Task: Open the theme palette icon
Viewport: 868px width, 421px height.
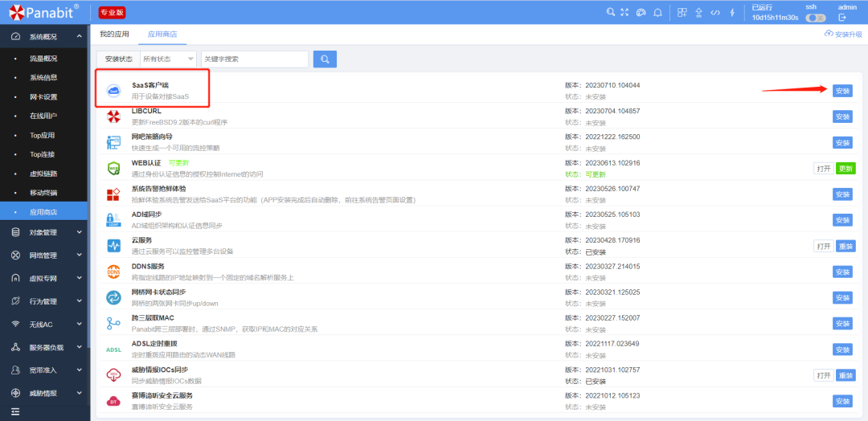Action: pos(641,12)
